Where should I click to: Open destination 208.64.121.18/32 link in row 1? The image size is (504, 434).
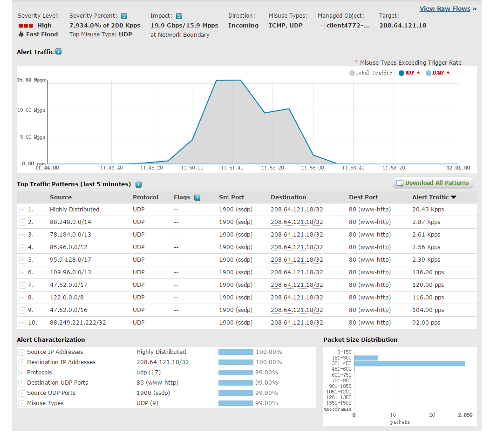click(x=297, y=210)
